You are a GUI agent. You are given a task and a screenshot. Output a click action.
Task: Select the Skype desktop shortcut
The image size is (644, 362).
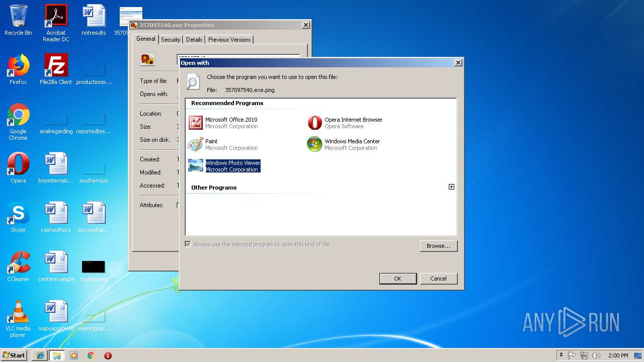[x=18, y=217]
